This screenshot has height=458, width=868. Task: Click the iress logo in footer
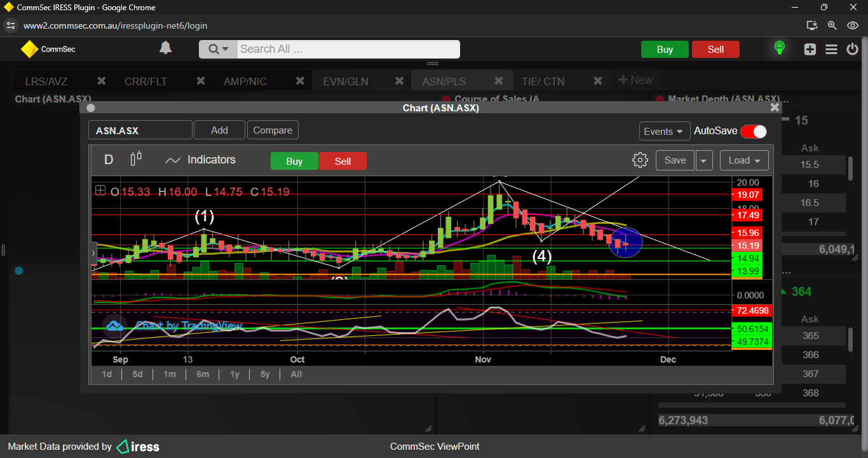(x=138, y=447)
